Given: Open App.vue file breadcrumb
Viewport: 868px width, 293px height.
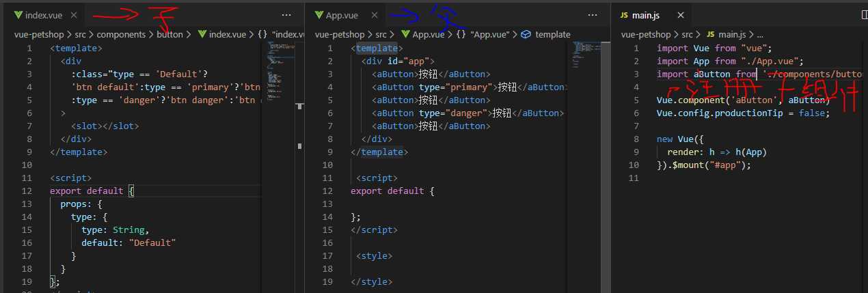Looking at the screenshot, I should [x=422, y=34].
